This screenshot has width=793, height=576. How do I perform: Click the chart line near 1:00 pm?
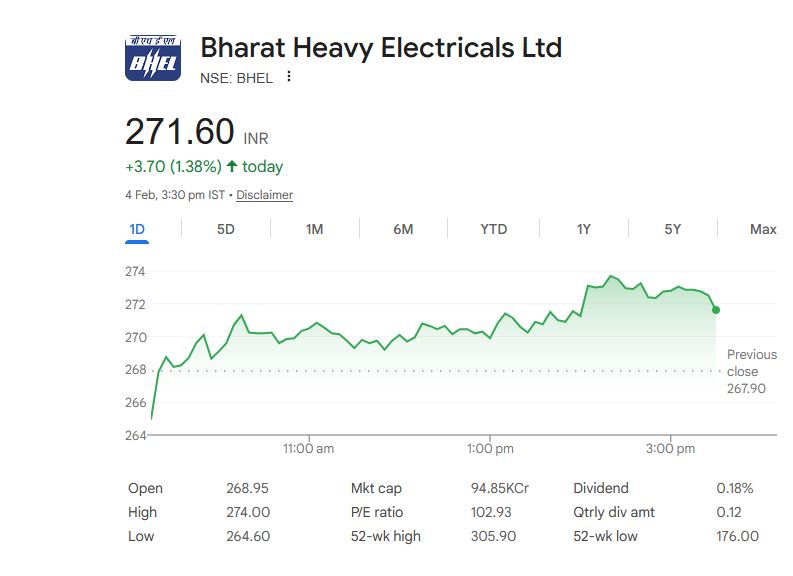[x=490, y=337]
